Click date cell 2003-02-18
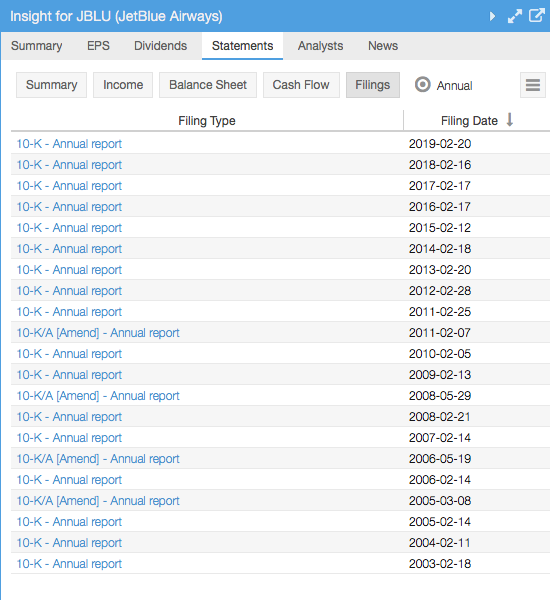This screenshot has width=550, height=600. coord(440,564)
